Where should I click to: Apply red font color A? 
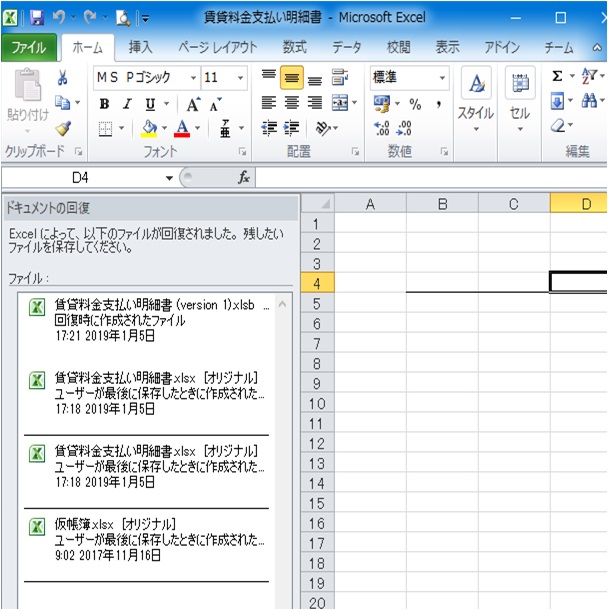coord(182,128)
